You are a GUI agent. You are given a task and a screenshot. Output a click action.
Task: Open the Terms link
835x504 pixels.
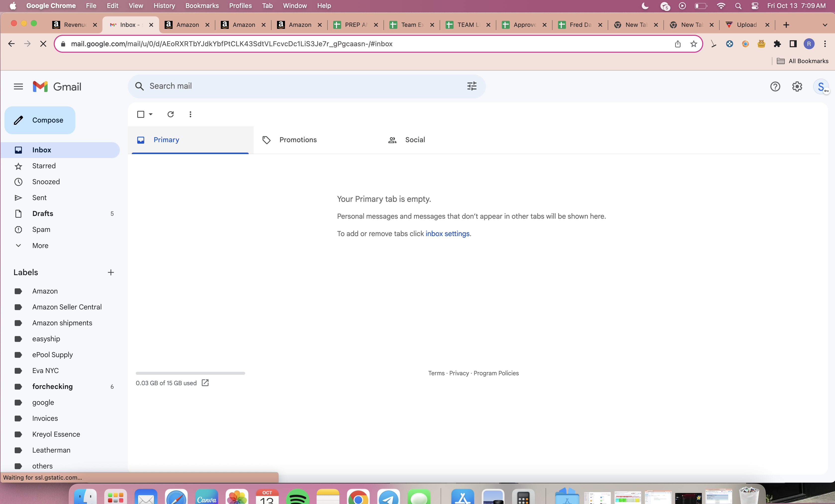tap(436, 373)
